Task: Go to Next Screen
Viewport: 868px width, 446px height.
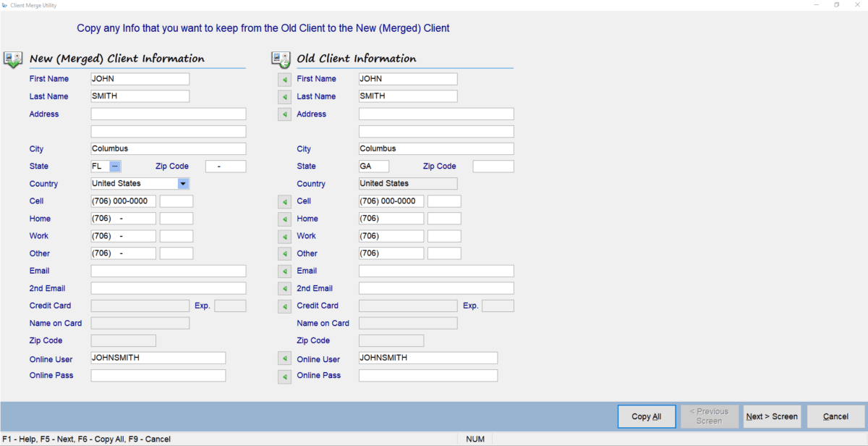Action: (772, 416)
